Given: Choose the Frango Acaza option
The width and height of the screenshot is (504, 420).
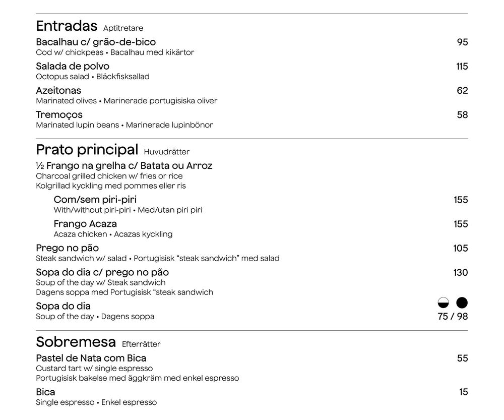Looking at the screenshot, I should [85, 224].
